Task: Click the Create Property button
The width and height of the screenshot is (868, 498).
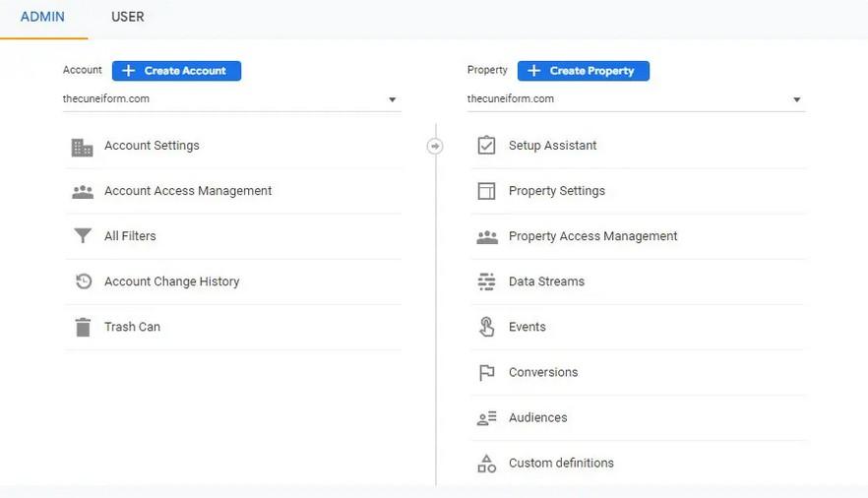Action: click(584, 71)
